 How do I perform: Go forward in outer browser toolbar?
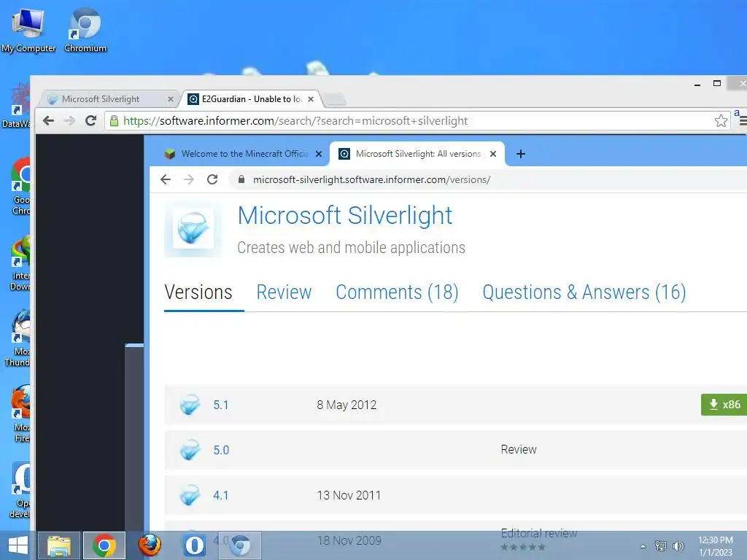(x=69, y=120)
